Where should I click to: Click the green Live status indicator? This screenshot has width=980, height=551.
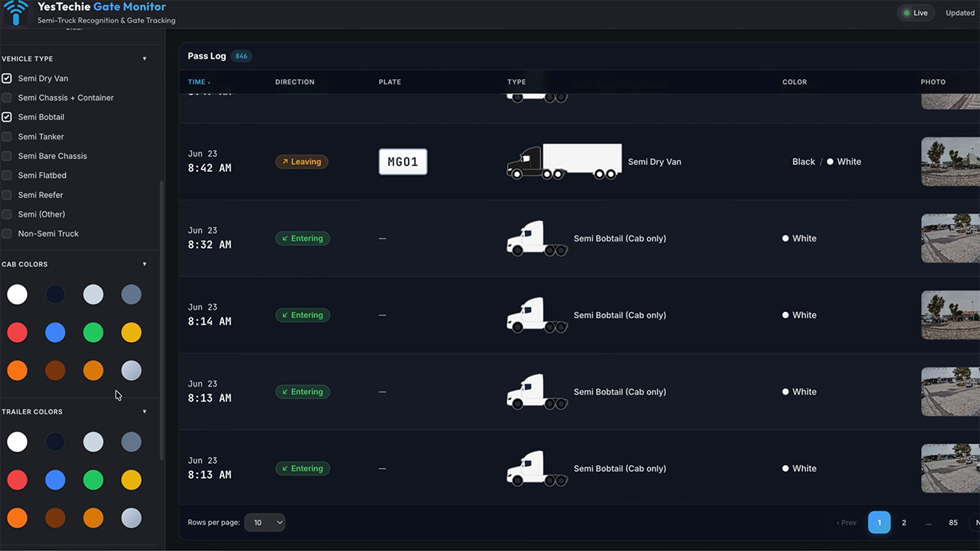(915, 13)
